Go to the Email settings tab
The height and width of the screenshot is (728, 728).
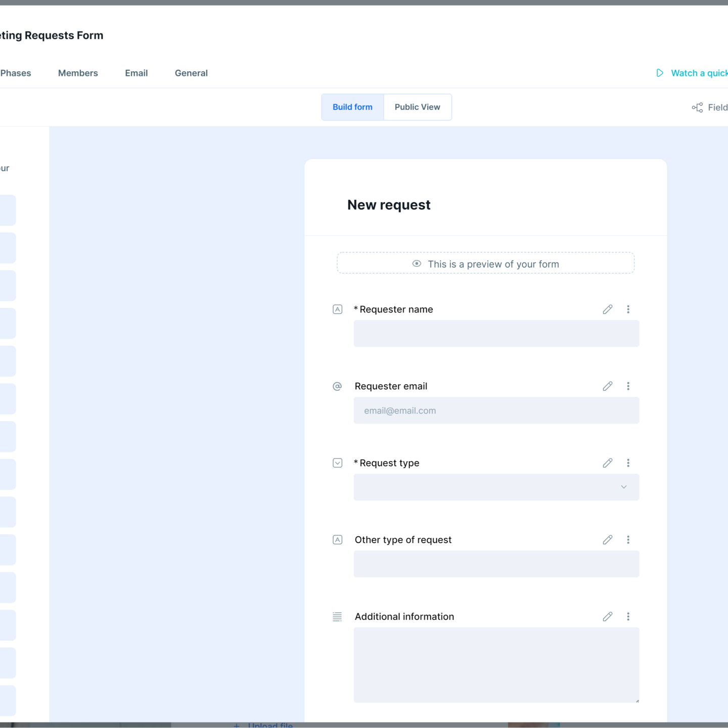click(136, 73)
